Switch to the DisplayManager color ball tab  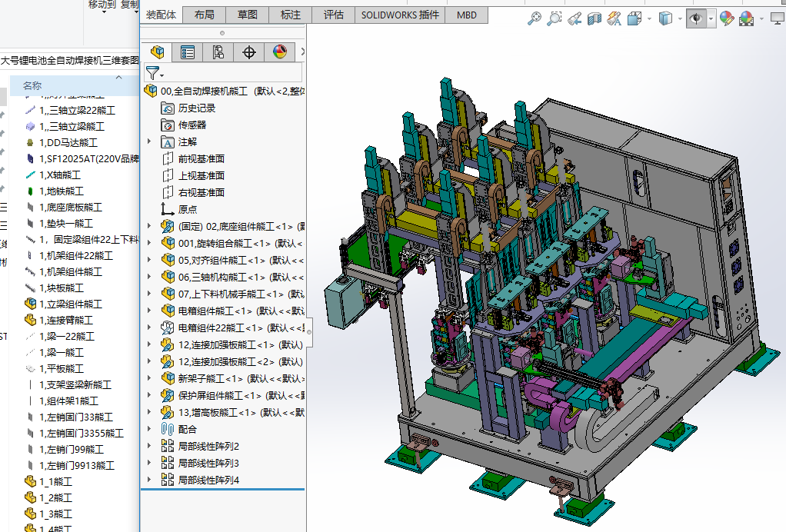(279, 52)
